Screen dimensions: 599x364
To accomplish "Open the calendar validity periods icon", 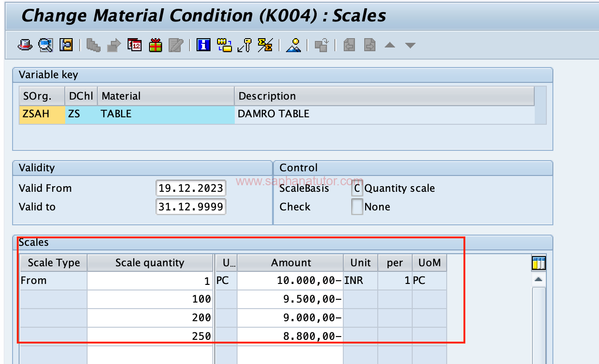I will coord(135,45).
